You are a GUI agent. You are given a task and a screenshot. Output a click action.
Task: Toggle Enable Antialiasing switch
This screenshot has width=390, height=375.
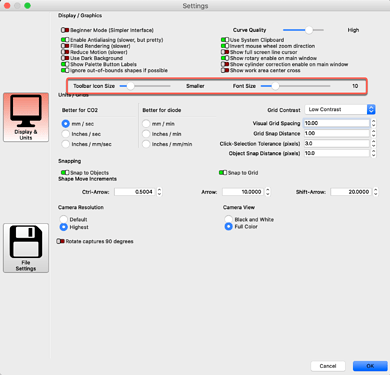65,40
